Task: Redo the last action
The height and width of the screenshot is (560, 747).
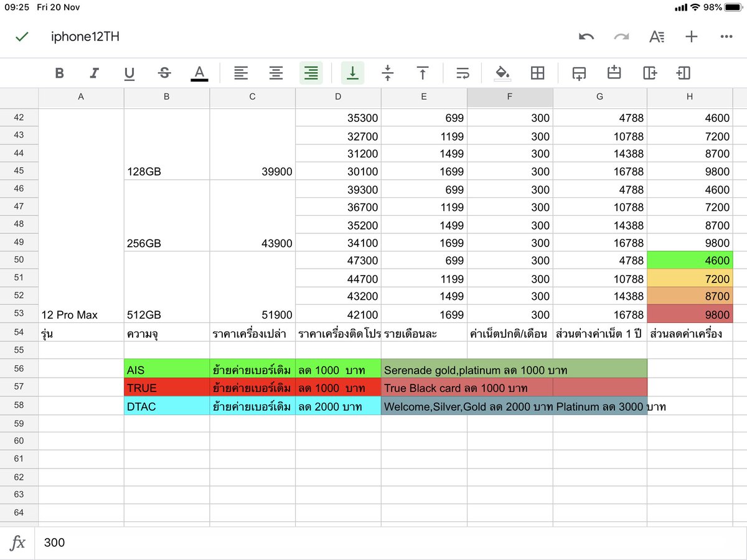Action: click(621, 37)
